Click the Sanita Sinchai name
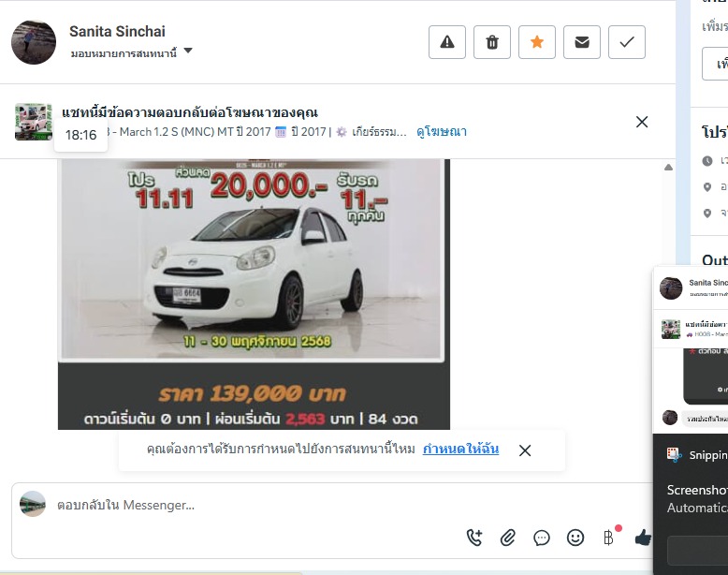This screenshot has width=728, height=575. pos(117,31)
